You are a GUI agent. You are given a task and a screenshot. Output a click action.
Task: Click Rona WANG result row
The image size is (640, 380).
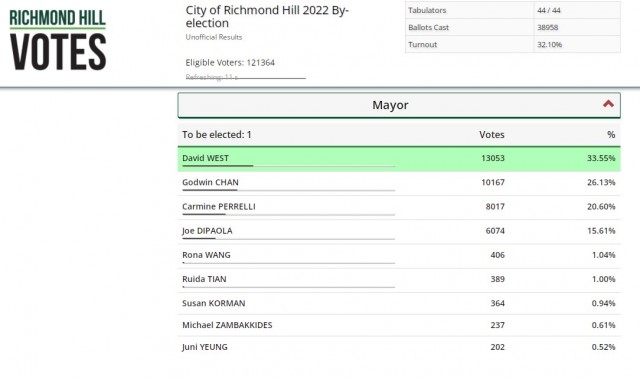point(399,256)
